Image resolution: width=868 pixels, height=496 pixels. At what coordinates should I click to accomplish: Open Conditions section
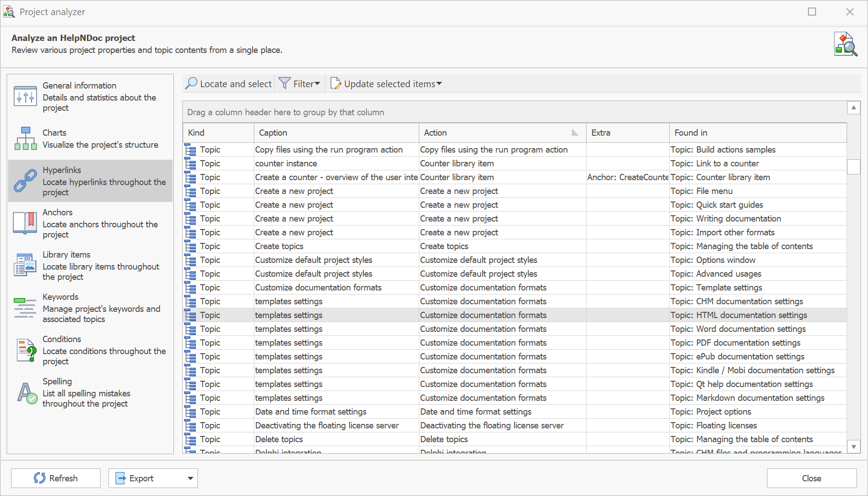point(90,350)
